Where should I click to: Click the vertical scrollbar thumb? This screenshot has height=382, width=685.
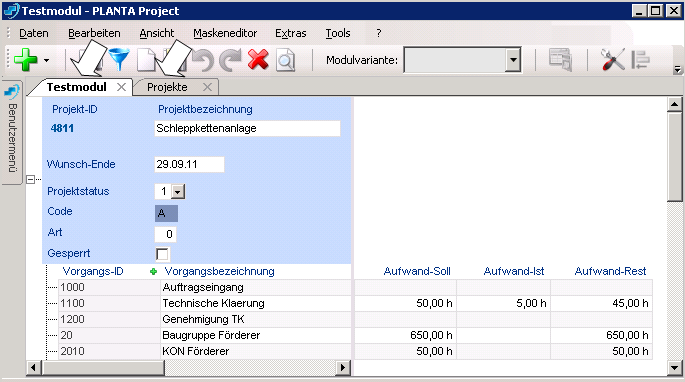pos(675,157)
